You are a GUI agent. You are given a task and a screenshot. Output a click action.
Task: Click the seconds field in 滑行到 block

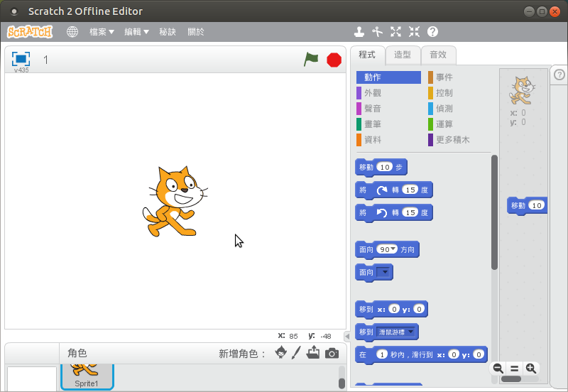382,354
